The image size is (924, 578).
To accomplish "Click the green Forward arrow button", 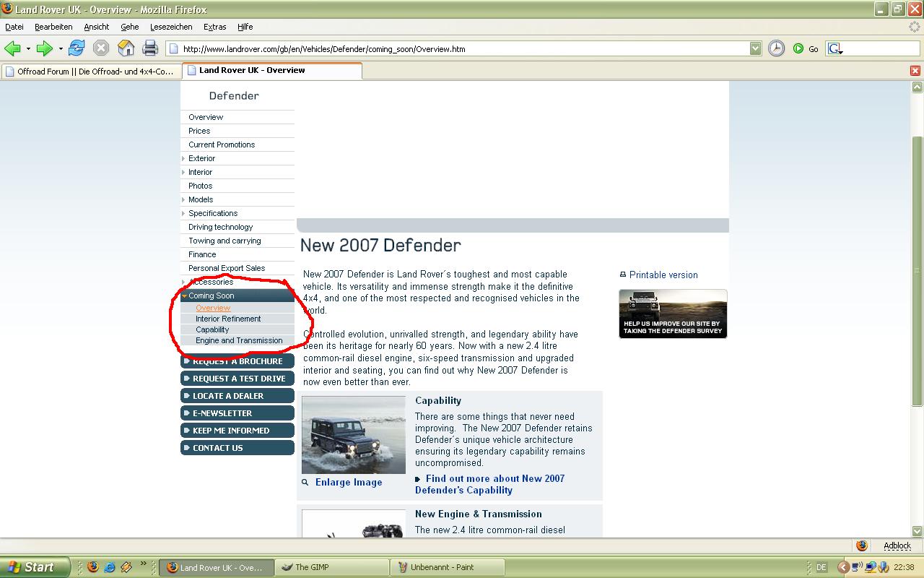I will (45, 48).
